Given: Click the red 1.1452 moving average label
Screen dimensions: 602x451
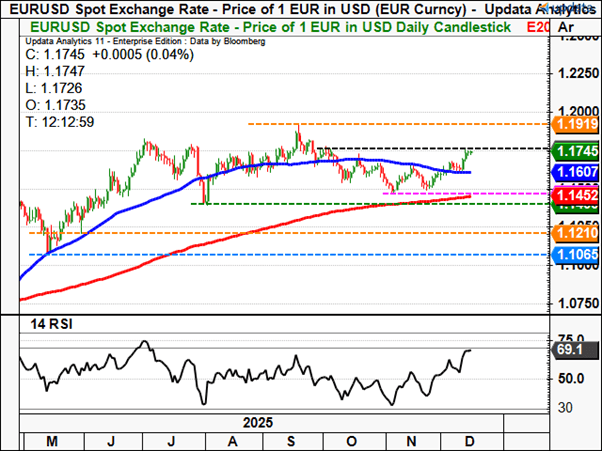Looking at the screenshot, I should (x=574, y=197).
